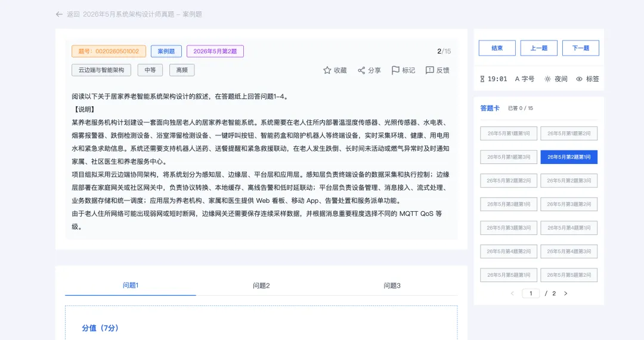Click the 分享 share icon

click(x=361, y=70)
